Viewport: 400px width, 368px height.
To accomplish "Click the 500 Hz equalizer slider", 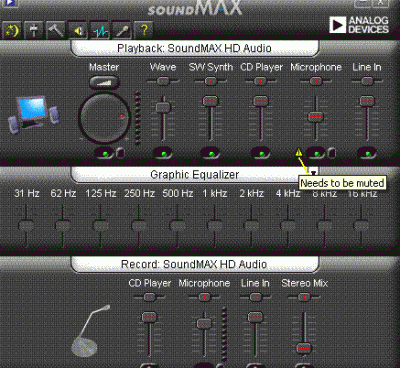I will (x=177, y=226).
